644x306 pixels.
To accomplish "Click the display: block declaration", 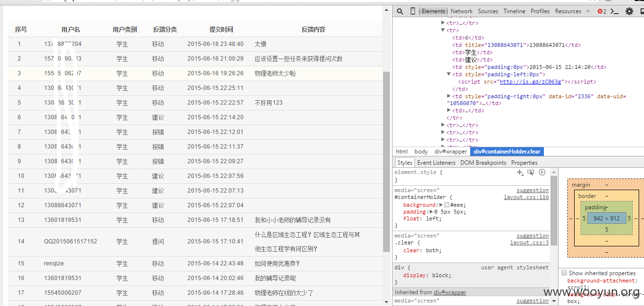I will click(427, 275).
